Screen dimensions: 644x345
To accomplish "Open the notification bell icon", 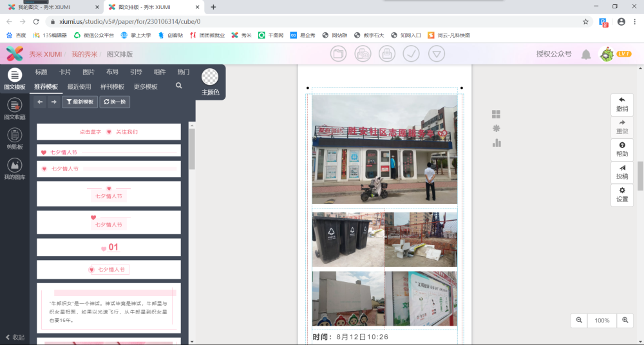I will (586, 54).
